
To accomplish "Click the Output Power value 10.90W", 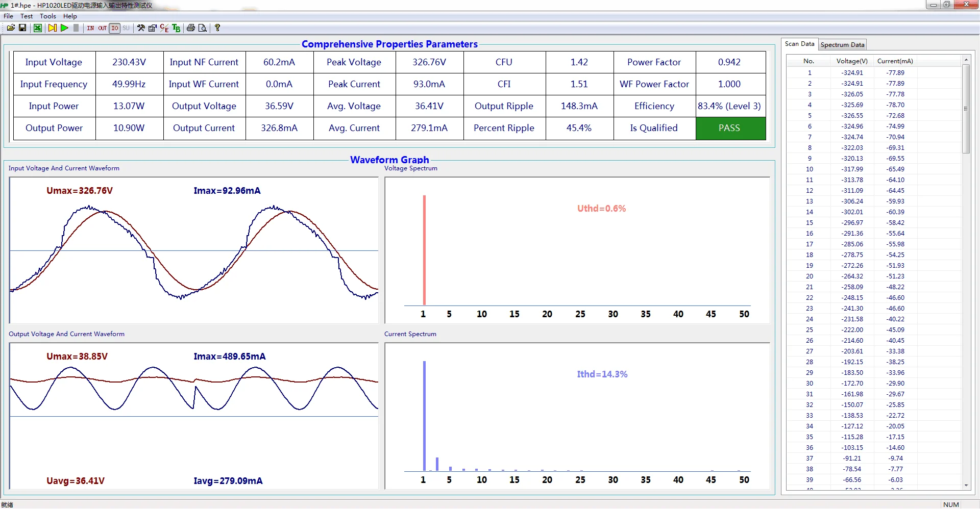I will tap(129, 128).
